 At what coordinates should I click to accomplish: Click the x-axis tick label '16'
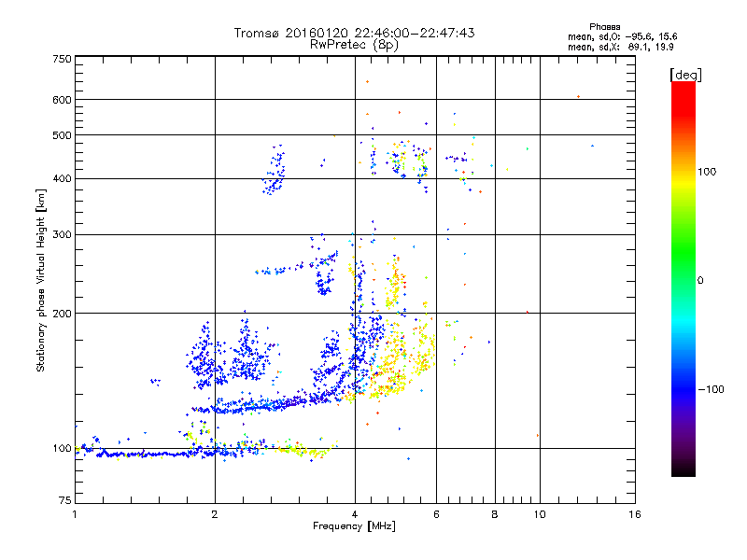pyautogui.click(x=635, y=514)
